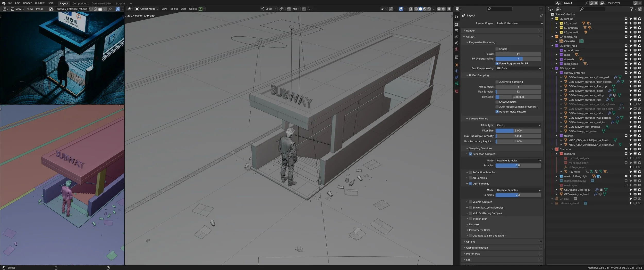Toggle X-ray view in viewport header
The width and height of the screenshot is (644, 270).
click(x=411, y=9)
